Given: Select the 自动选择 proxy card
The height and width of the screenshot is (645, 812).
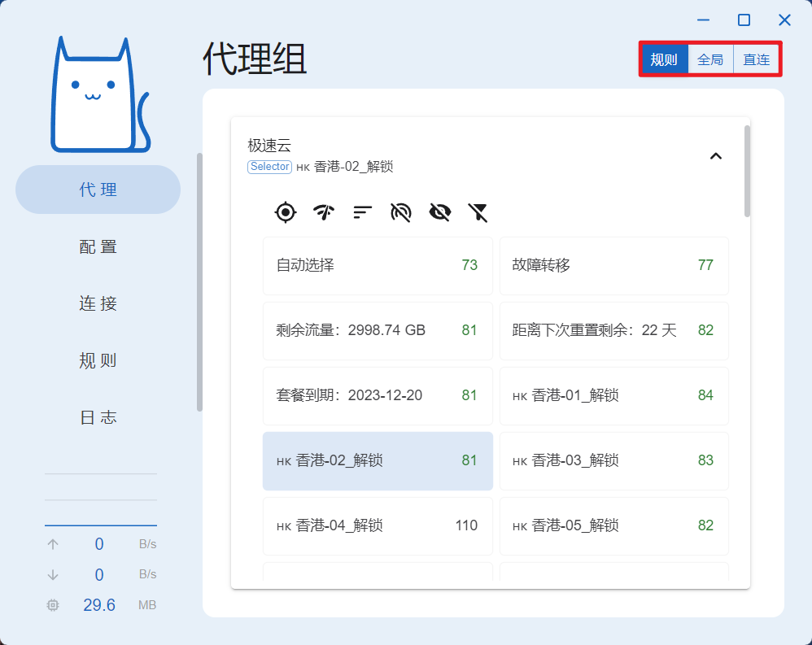Looking at the screenshot, I should (x=378, y=265).
